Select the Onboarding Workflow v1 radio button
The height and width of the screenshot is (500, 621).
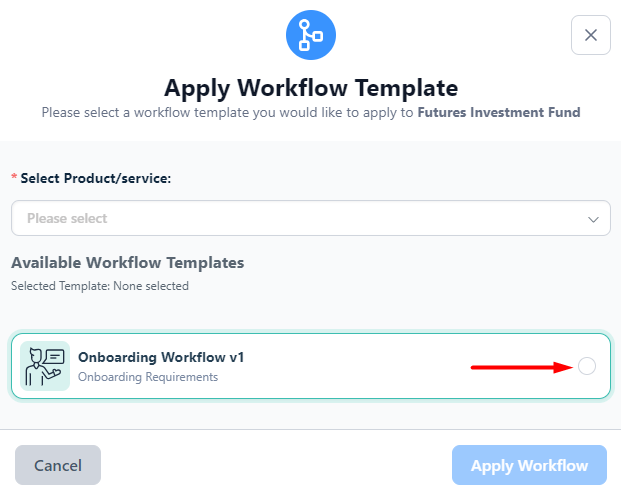pos(587,366)
